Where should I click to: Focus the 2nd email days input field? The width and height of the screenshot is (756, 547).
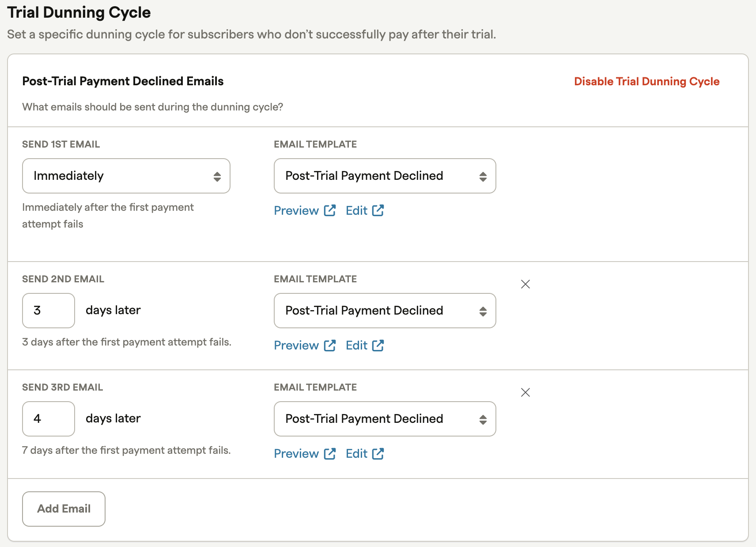49,311
